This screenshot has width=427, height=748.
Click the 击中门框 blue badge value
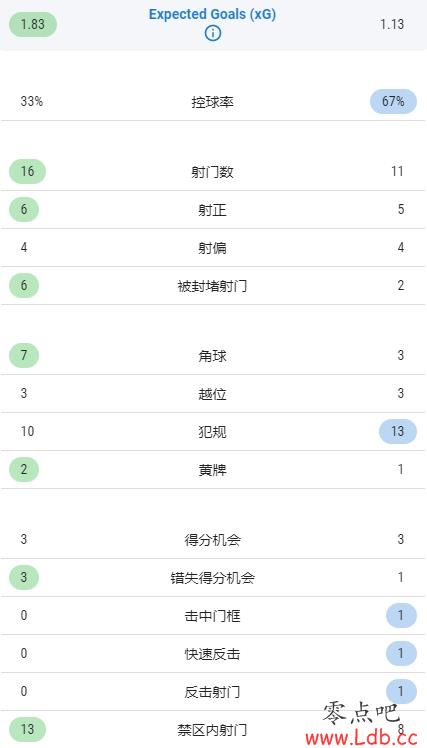pos(401,615)
